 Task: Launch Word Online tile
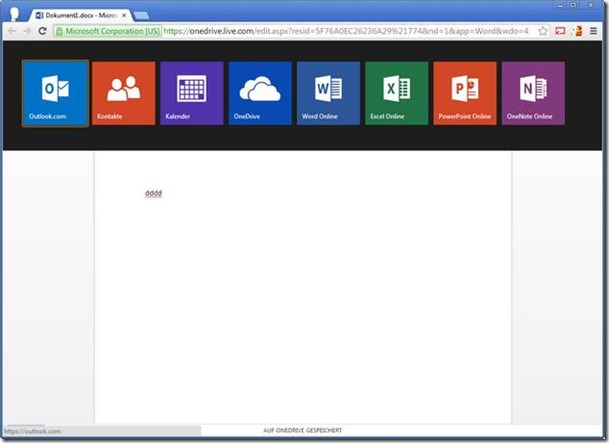tap(328, 93)
